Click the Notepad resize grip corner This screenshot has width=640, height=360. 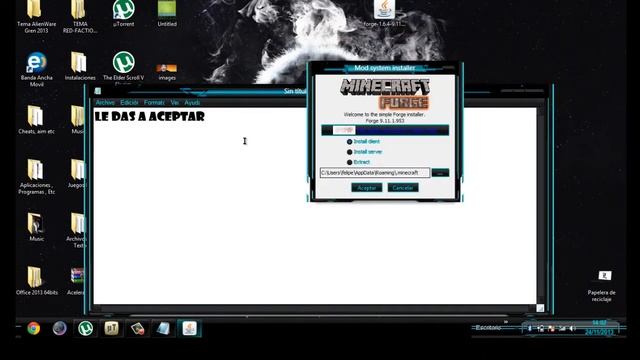tap(540, 308)
